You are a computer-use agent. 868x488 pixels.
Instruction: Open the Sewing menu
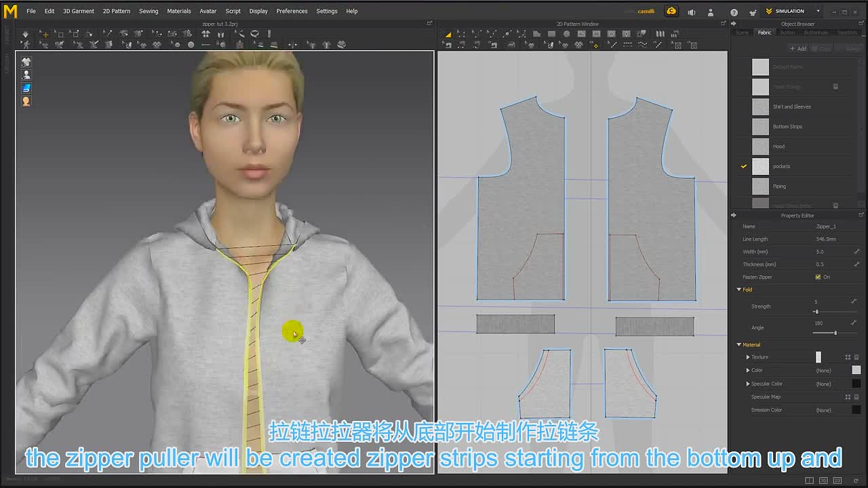pos(149,12)
